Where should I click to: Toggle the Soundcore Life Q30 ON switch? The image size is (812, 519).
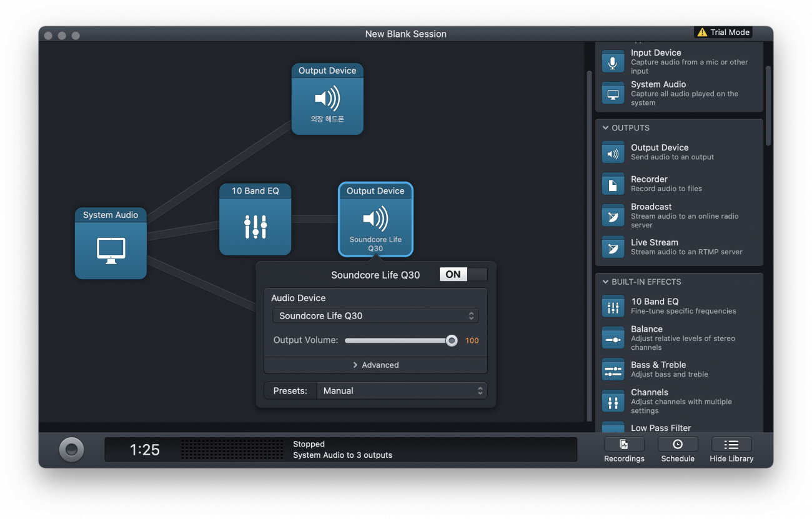point(463,274)
